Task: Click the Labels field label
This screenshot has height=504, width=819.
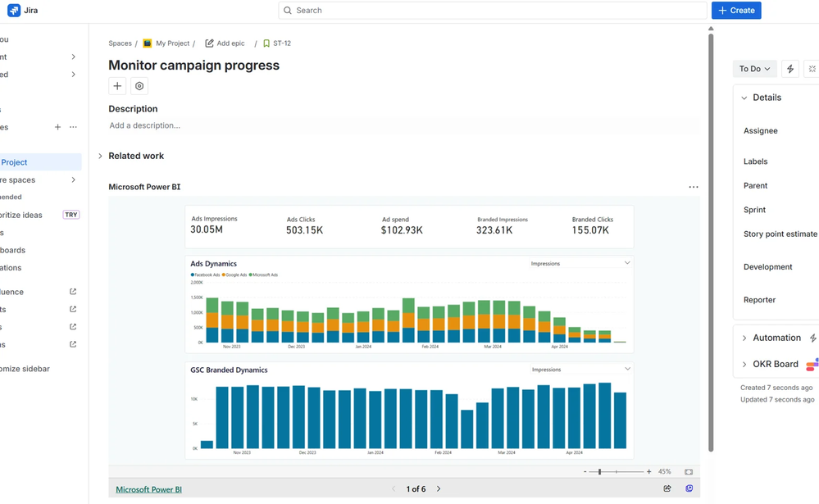Action: click(x=755, y=161)
